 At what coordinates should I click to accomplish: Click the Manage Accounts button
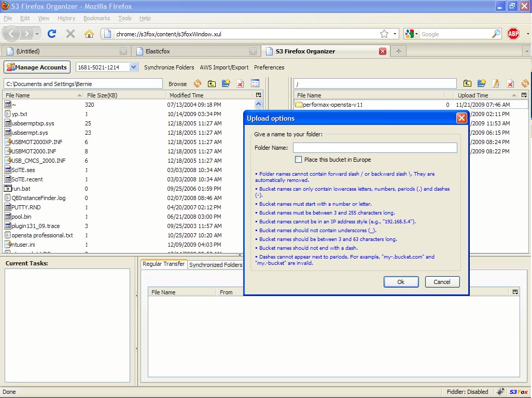tap(37, 67)
